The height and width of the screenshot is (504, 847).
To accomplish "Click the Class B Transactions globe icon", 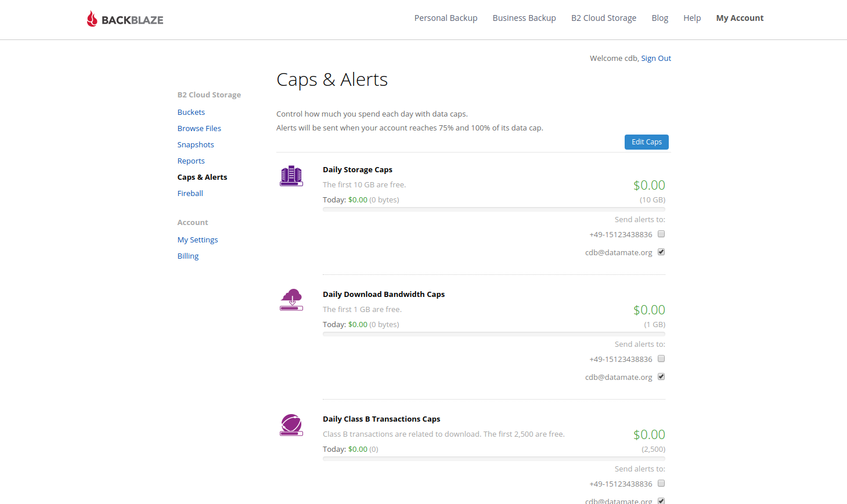I will (291, 425).
